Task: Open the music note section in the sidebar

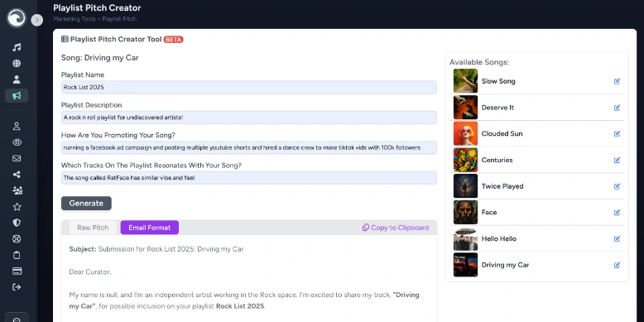Action: pos(17,47)
